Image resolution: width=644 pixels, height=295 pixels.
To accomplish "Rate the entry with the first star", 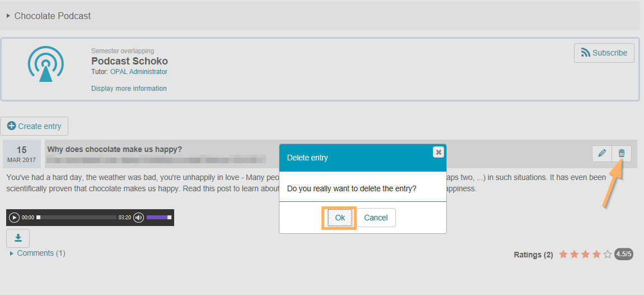I will 563,255.
